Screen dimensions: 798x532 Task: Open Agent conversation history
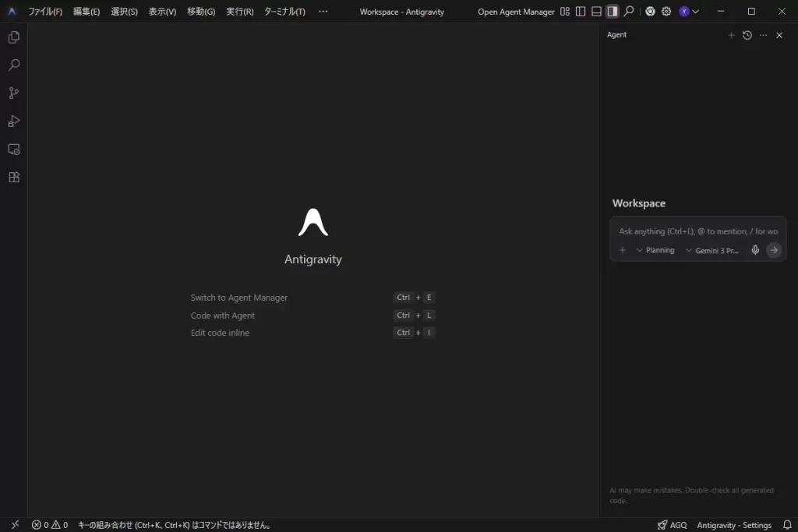click(747, 35)
